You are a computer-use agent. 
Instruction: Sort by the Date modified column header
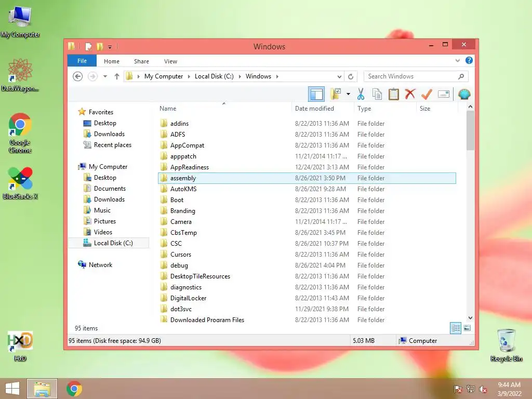tap(322, 108)
